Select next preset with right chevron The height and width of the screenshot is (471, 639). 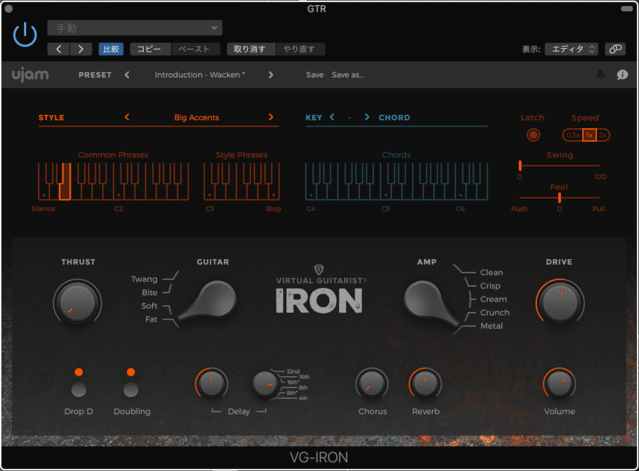[271, 75]
